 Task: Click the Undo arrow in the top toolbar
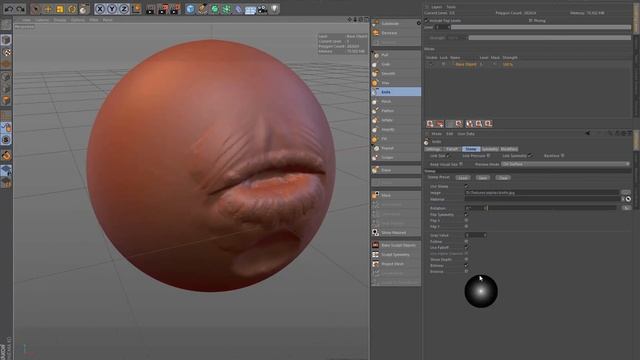(x=9, y=9)
